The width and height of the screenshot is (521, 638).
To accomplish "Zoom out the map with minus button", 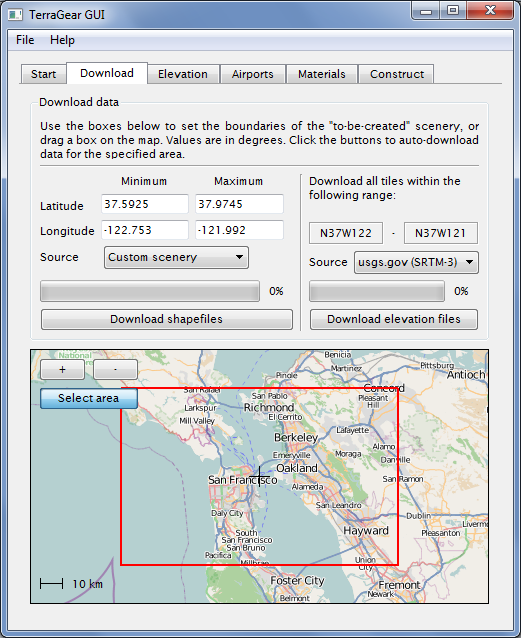I will [115, 369].
